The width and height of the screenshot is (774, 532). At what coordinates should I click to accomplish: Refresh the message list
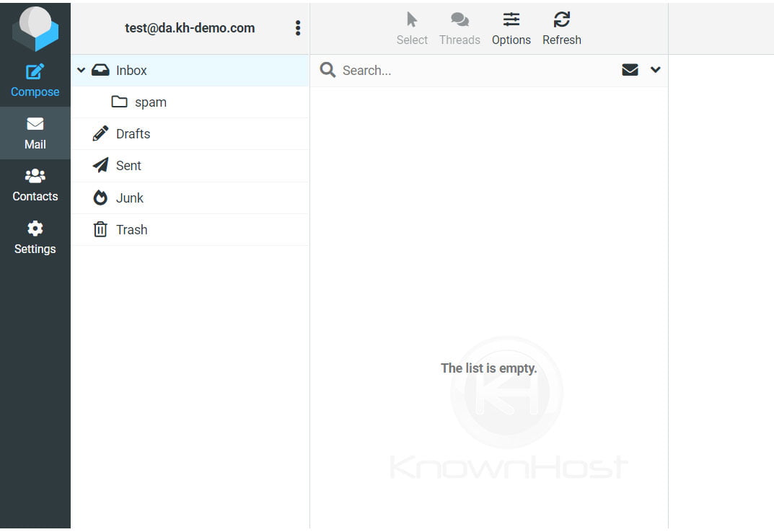coord(561,27)
